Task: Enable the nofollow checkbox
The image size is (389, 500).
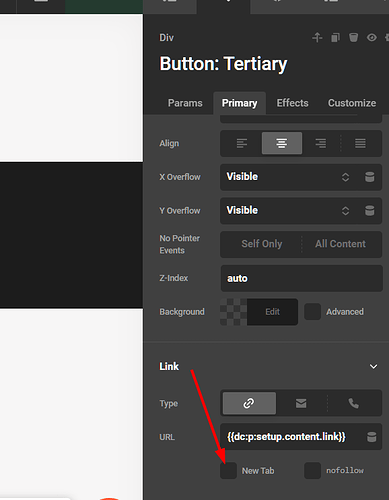Action: [312, 471]
